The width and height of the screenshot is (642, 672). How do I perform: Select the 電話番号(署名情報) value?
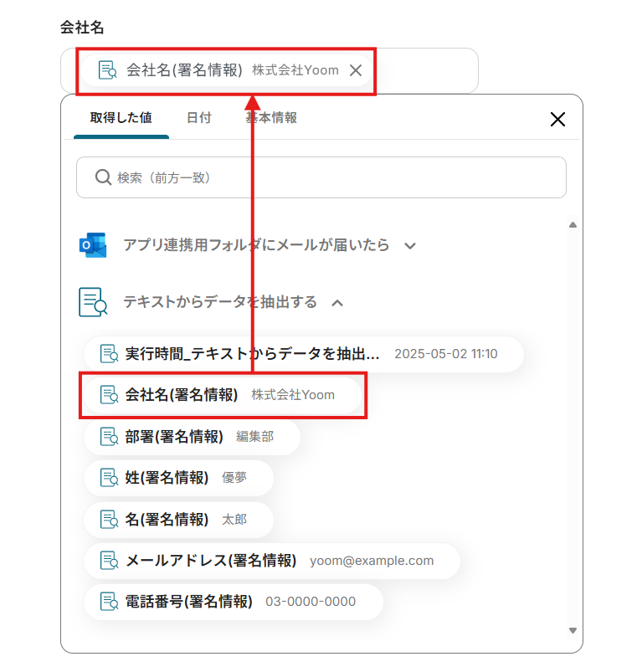tap(234, 602)
